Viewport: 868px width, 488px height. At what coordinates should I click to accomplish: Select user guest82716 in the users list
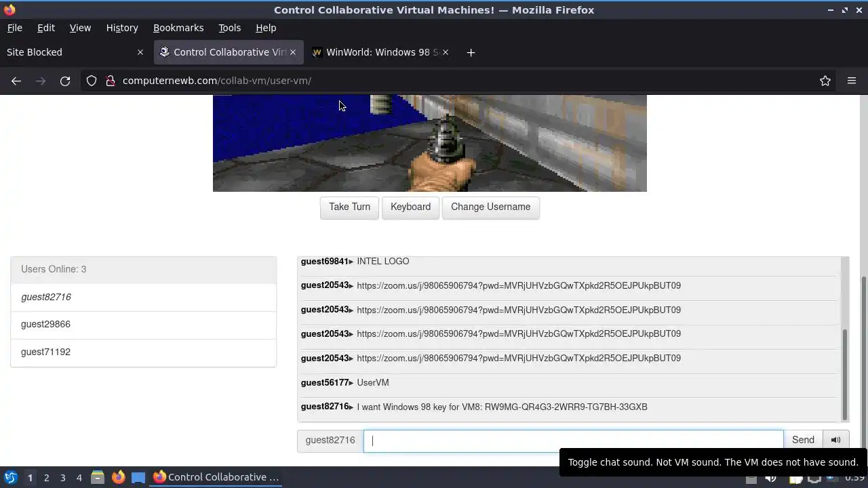point(143,297)
